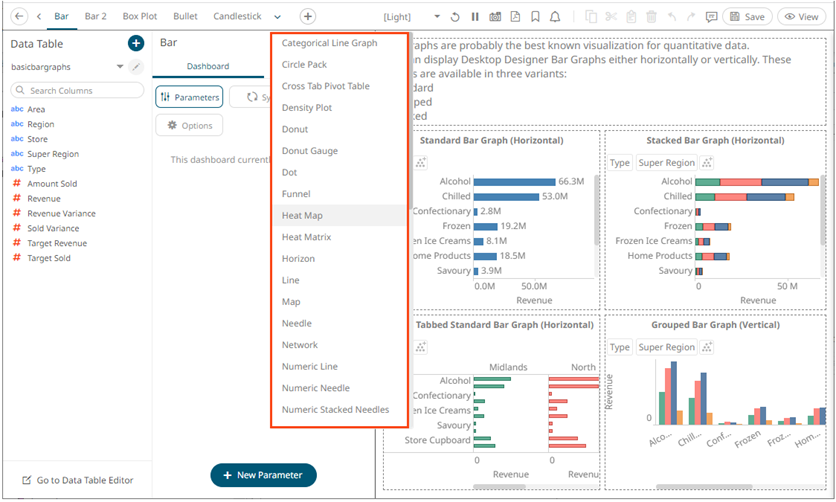Open the notifications bell
836x502 pixels.
[555, 17]
